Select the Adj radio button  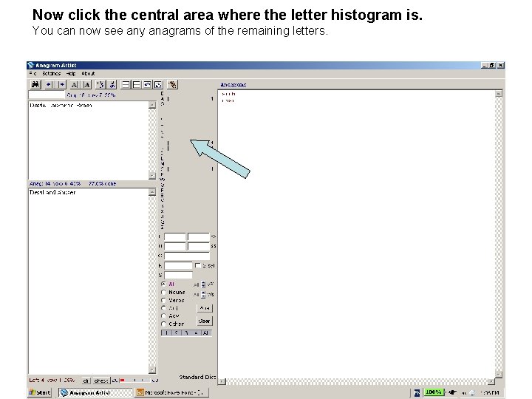pyautogui.click(x=163, y=308)
